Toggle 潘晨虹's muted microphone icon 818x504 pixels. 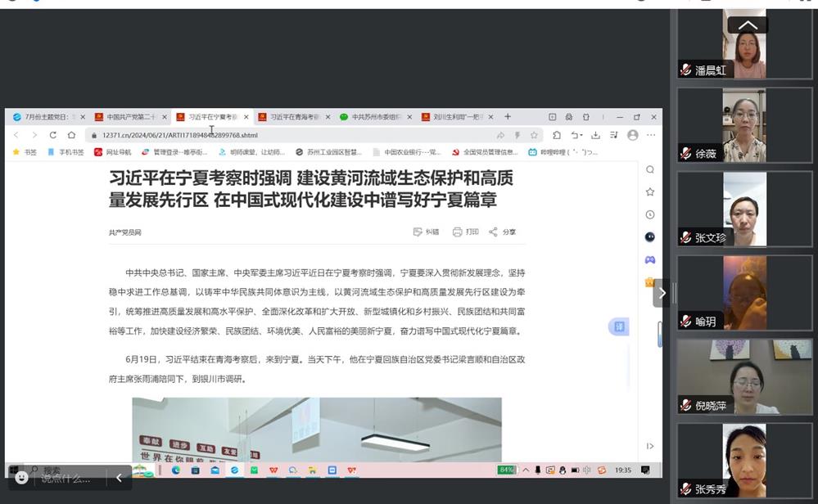tap(685, 70)
